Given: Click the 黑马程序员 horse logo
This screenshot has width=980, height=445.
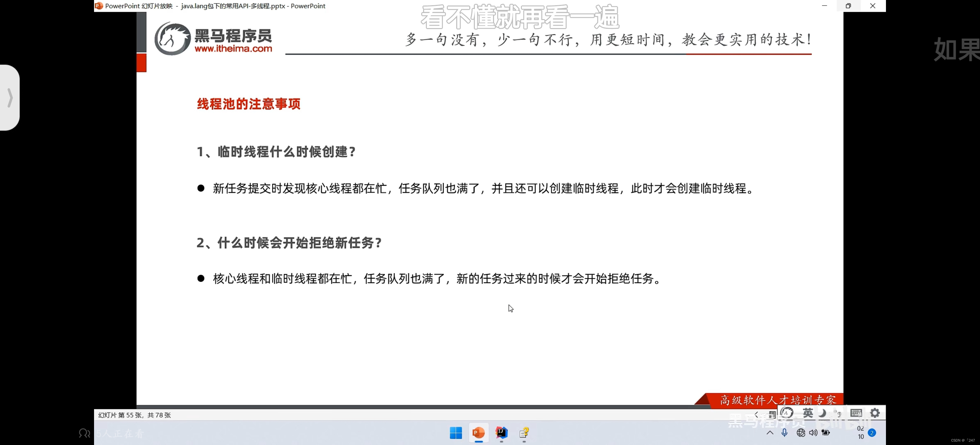Looking at the screenshot, I should pyautogui.click(x=172, y=38).
